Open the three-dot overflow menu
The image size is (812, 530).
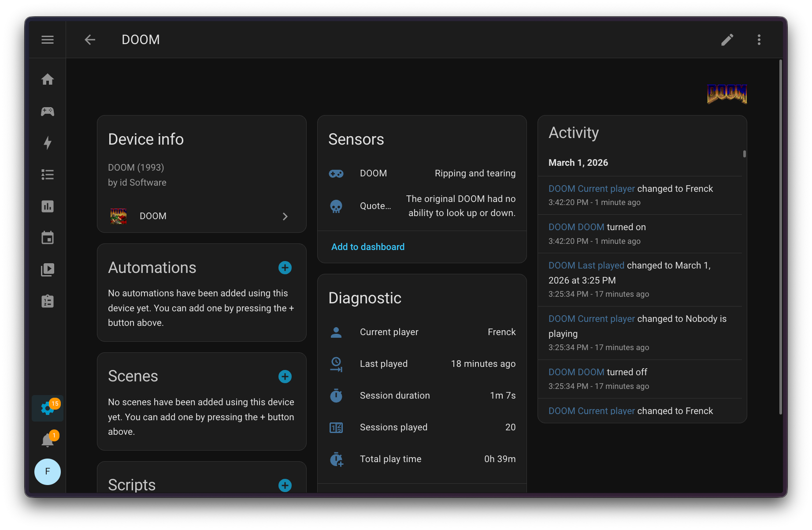[x=759, y=40]
